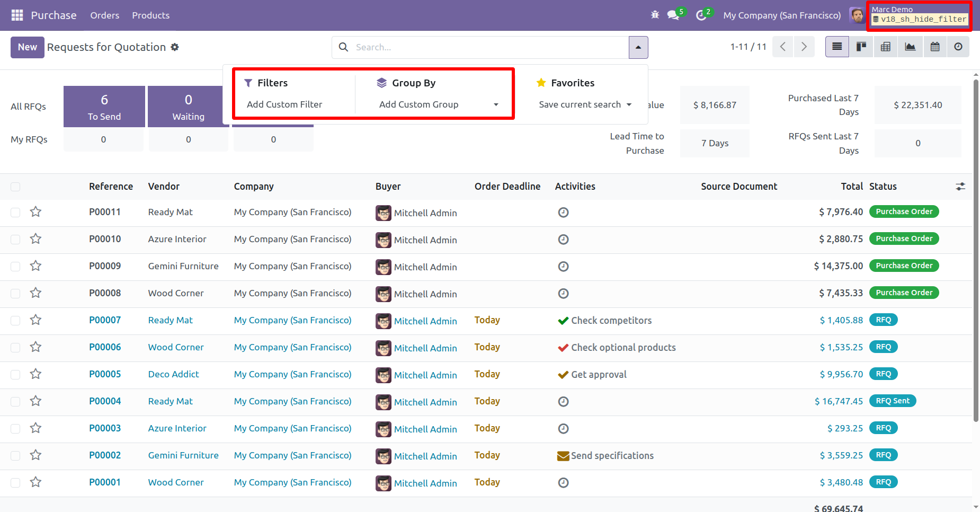The image size is (980, 512).
Task: Click the debug bug icon
Action: (x=655, y=15)
